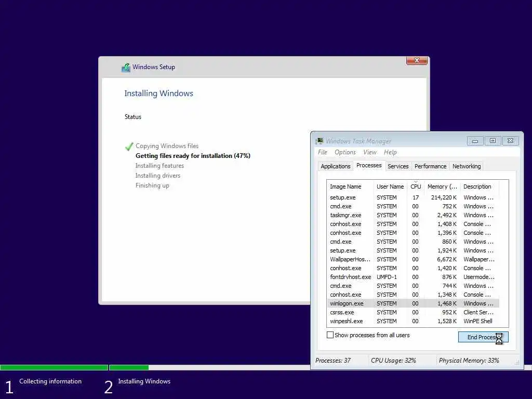532x399 pixels.
Task: Select the fontdrvhost.exe process row
Action: 413,277
